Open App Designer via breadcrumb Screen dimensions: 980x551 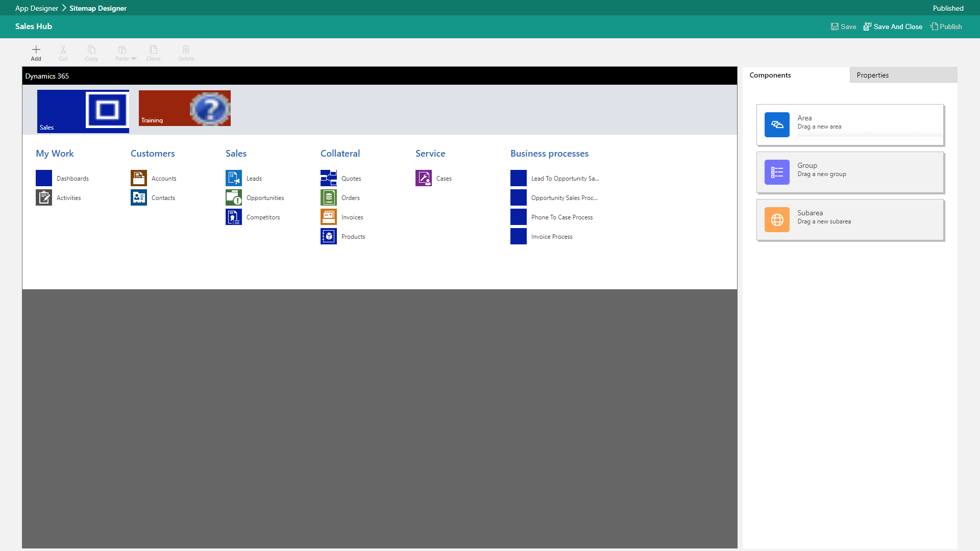pyautogui.click(x=36, y=8)
